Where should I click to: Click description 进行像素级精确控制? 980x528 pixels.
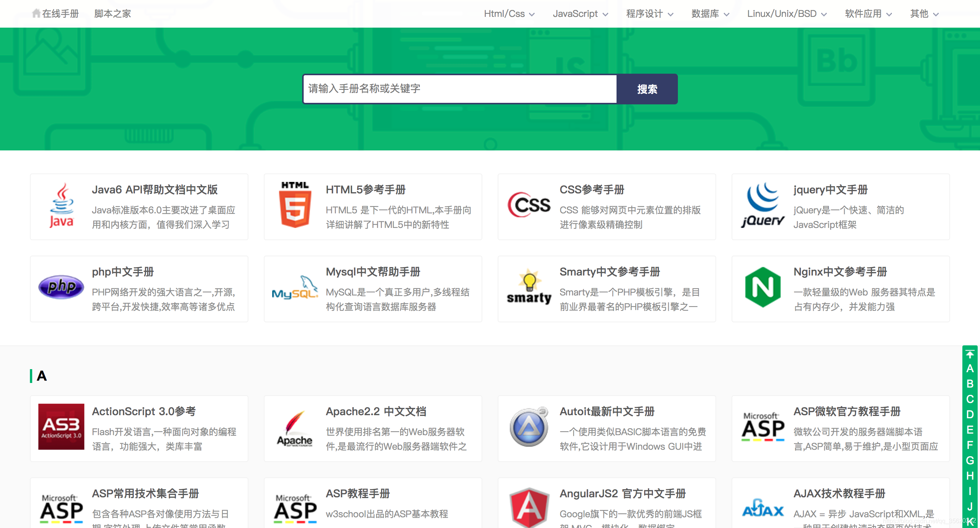pos(601,225)
